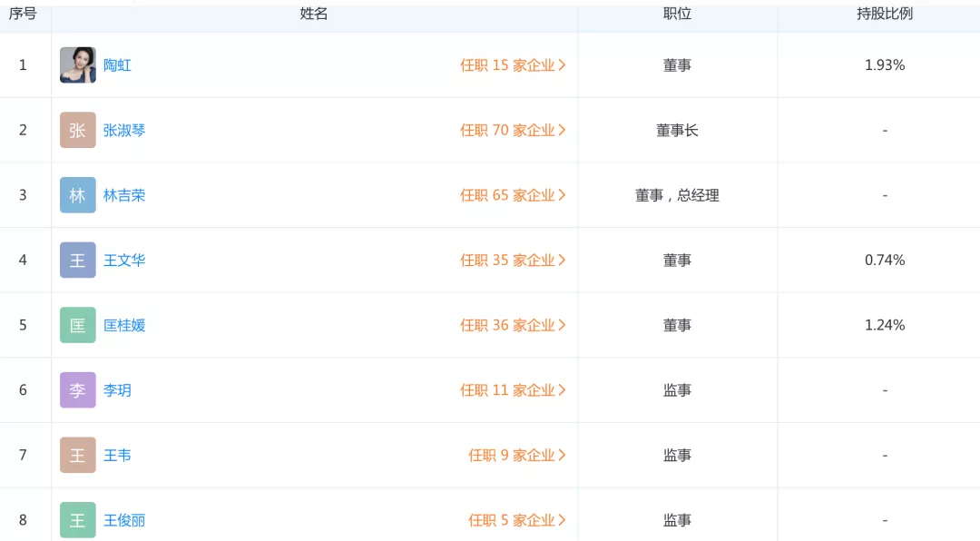The image size is (980, 541).
Task: Click the 持股比例 column header
Action: (x=885, y=14)
